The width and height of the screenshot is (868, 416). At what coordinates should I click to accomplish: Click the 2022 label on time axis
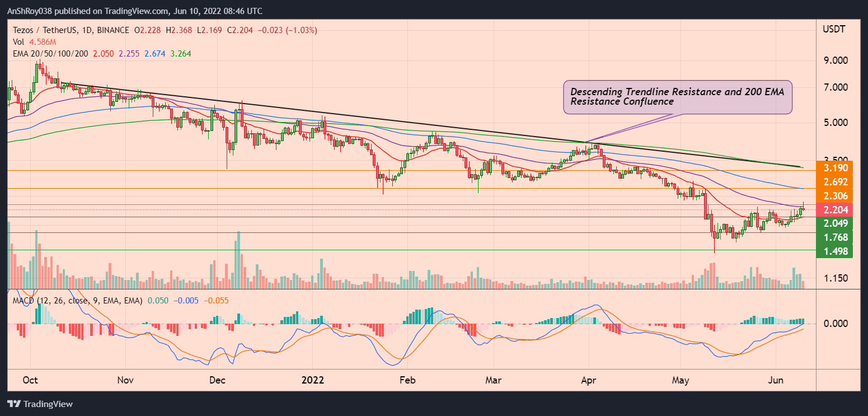click(313, 380)
